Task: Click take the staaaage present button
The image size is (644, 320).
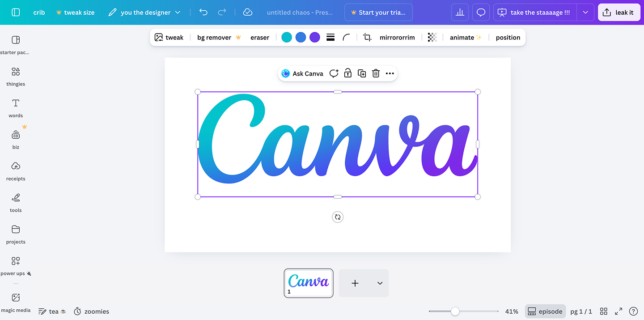Action: tap(535, 13)
